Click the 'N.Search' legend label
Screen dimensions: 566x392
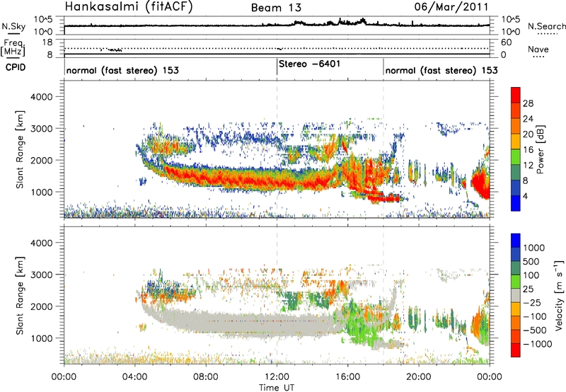[x=546, y=26]
